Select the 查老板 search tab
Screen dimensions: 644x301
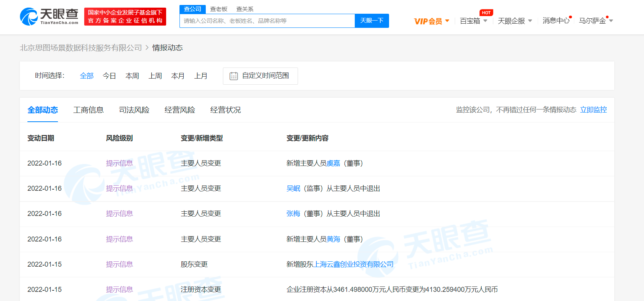tap(219, 9)
